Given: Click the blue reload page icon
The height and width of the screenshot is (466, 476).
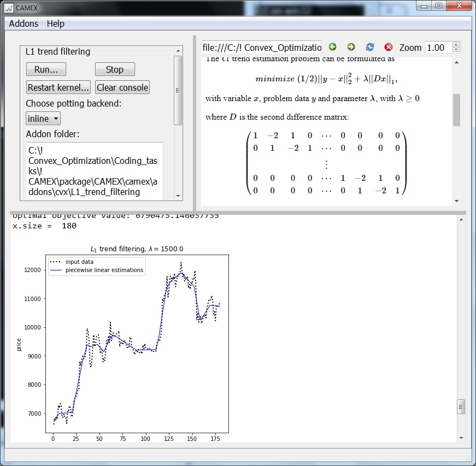Looking at the screenshot, I should (x=370, y=47).
